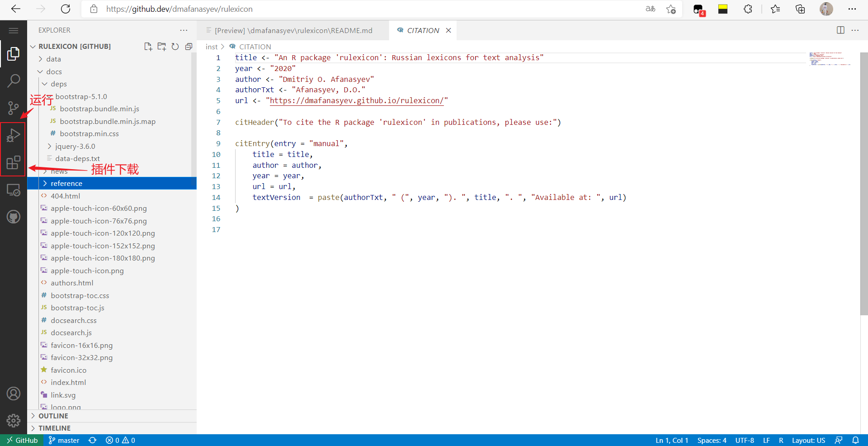This screenshot has height=446, width=868.
Task: Expand the jquery-3.6.0 folder
Action: click(x=75, y=147)
